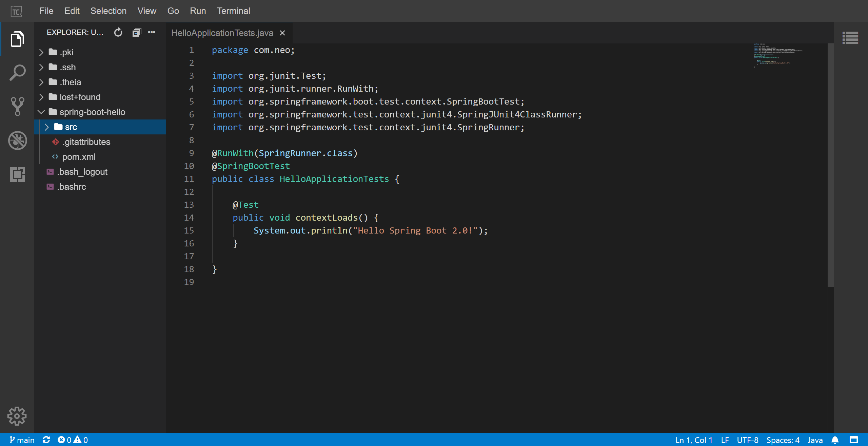This screenshot has width=868, height=446.
Task: Open the .bash_logout file
Action: click(x=82, y=172)
